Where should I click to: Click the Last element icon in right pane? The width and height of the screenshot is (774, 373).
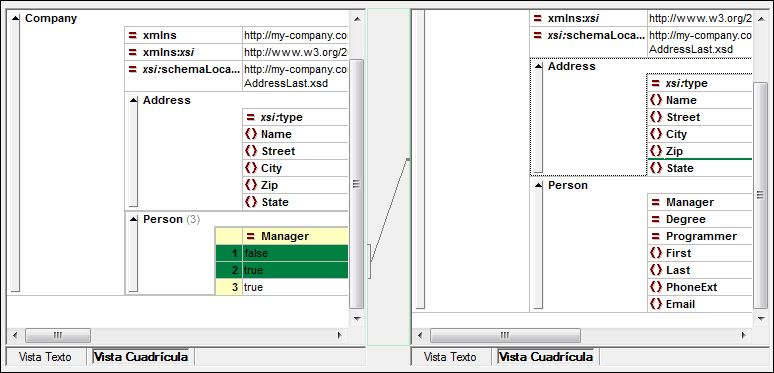pos(656,270)
